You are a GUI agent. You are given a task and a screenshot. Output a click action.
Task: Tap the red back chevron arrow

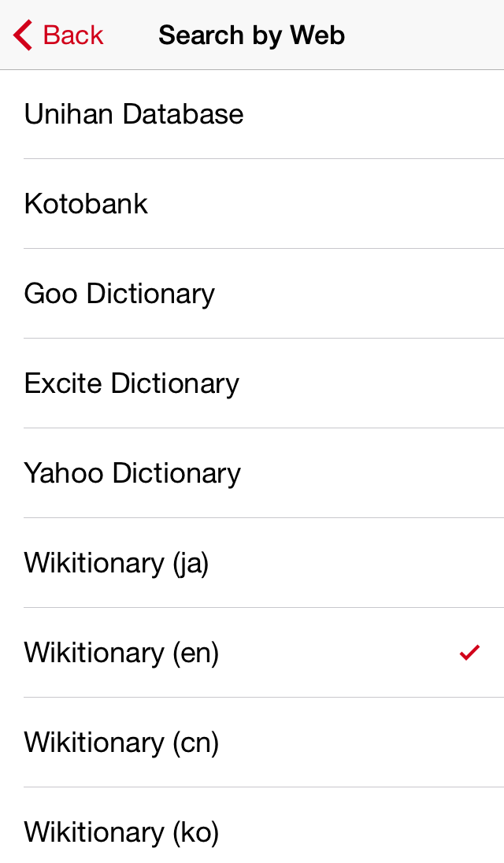coord(24,35)
